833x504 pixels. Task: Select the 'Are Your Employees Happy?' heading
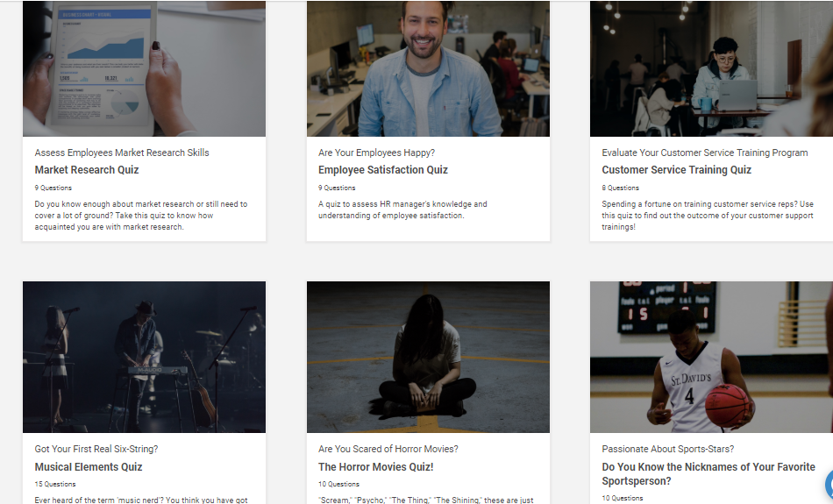(x=376, y=153)
